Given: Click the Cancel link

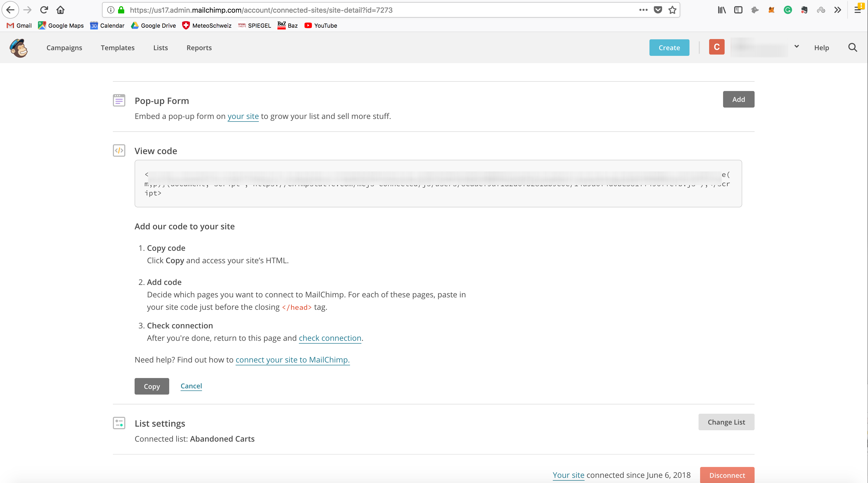Looking at the screenshot, I should tap(191, 386).
